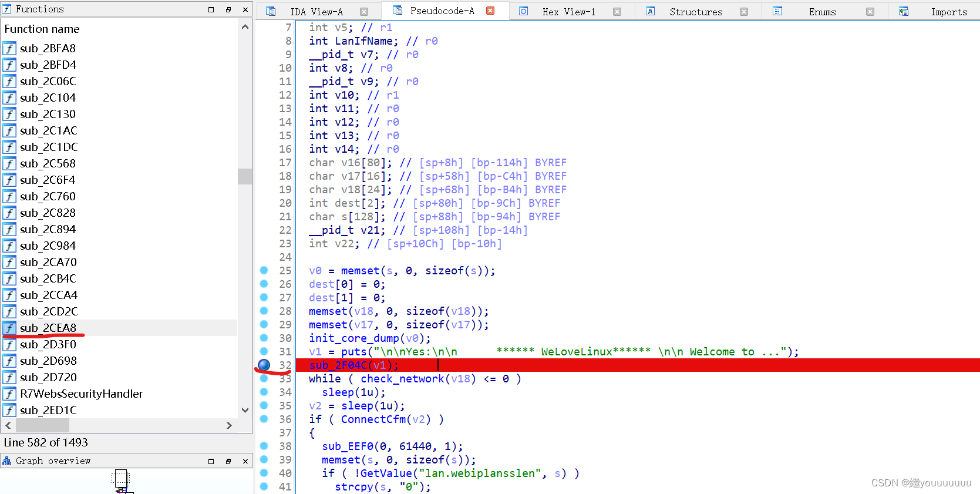Click the functions list right arrow

coord(229,425)
